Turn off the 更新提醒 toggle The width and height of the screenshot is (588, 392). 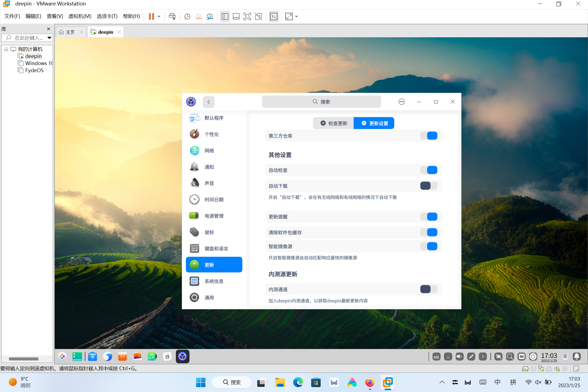[x=428, y=217]
